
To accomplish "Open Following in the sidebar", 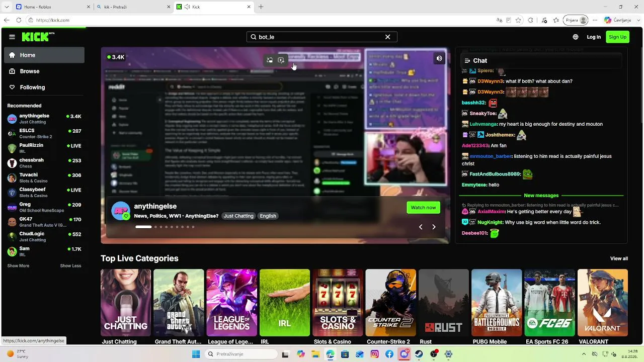I will (44, 87).
